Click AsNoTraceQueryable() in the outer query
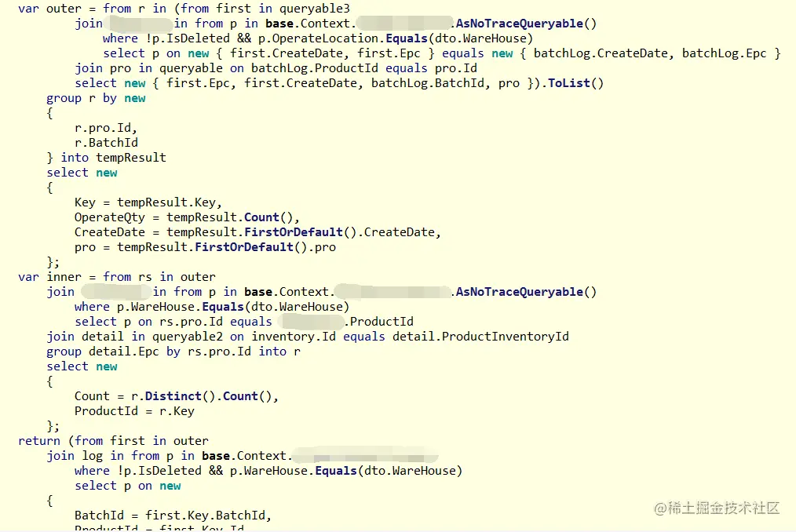The image size is (796, 532). coord(526,24)
